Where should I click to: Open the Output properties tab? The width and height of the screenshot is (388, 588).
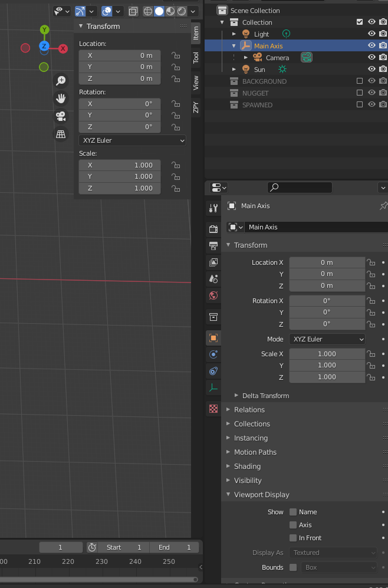(213, 245)
